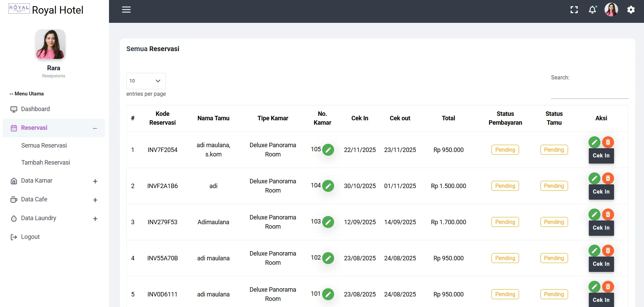Edit room number 105 with the pencil icon
Image resolution: width=644 pixels, height=307 pixels.
328,150
